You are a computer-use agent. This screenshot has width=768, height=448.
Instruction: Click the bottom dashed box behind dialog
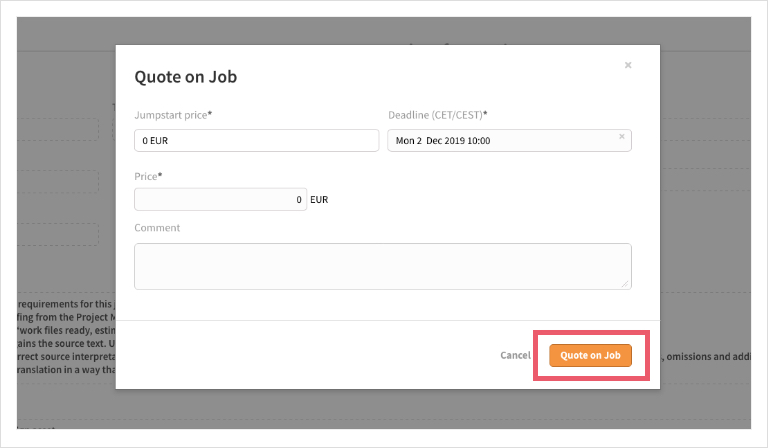[60, 234]
